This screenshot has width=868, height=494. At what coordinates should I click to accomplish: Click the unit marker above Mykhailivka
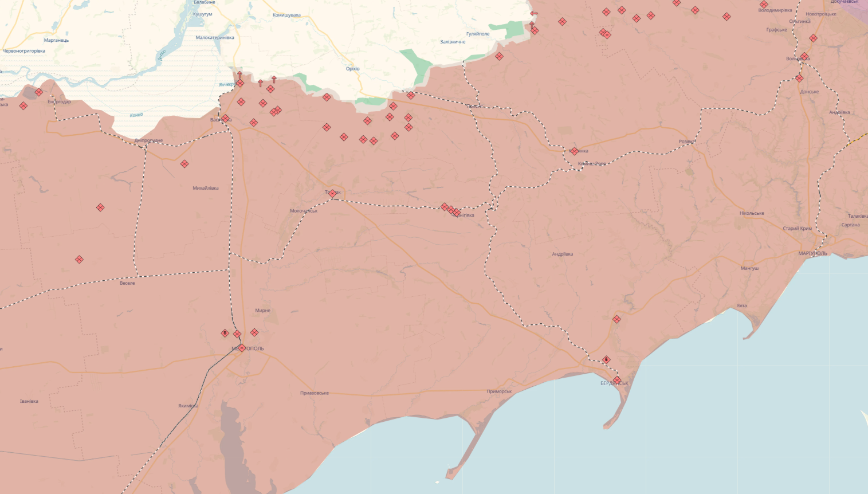184,164
